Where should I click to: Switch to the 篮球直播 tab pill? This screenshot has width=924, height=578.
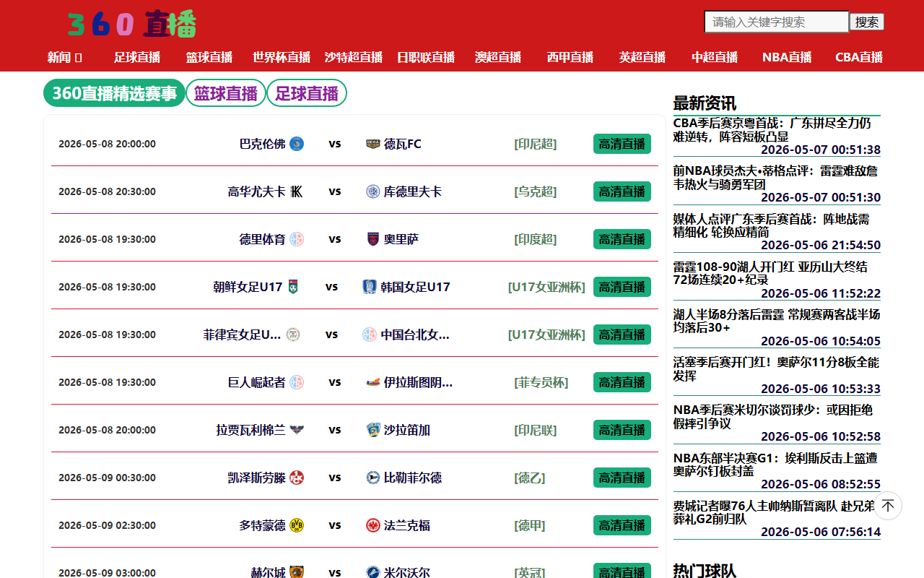pyautogui.click(x=226, y=93)
